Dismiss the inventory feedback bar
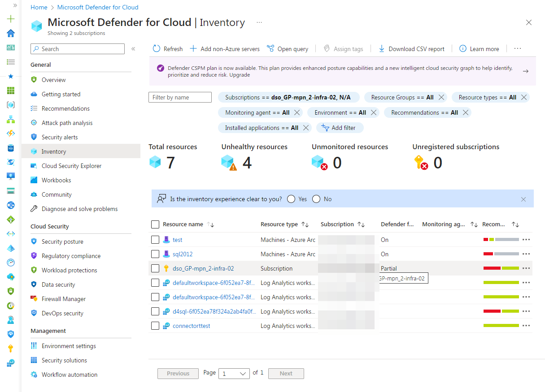The height and width of the screenshot is (392, 545). (523, 199)
